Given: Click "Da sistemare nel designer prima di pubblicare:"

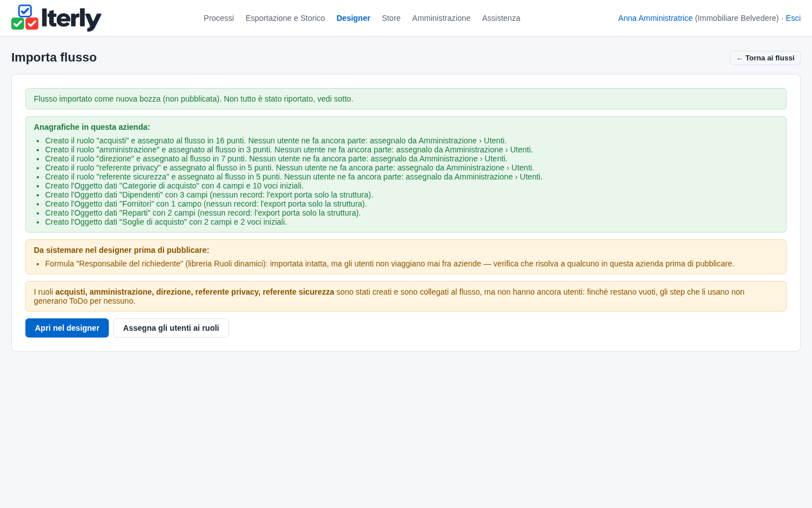Looking at the screenshot, I should [x=121, y=250].
